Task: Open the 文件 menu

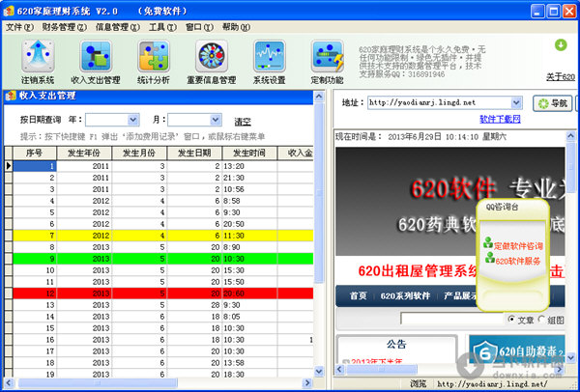Action: 19,27
